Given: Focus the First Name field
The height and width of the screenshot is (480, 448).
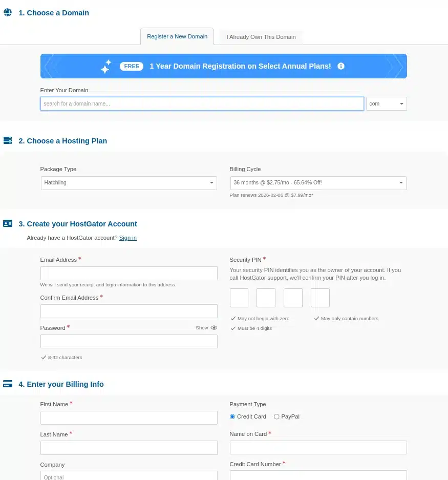Looking at the screenshot, I should tap(129, 418).
